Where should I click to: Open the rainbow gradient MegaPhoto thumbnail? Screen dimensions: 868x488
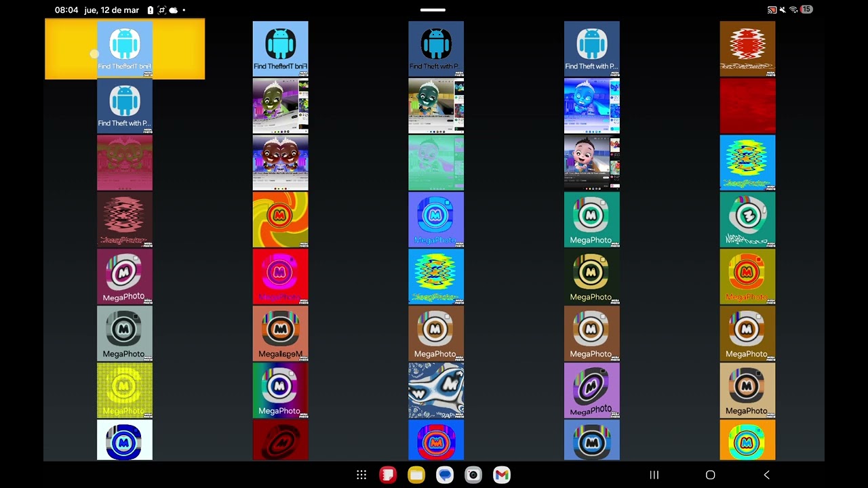(x=280, y=390)
